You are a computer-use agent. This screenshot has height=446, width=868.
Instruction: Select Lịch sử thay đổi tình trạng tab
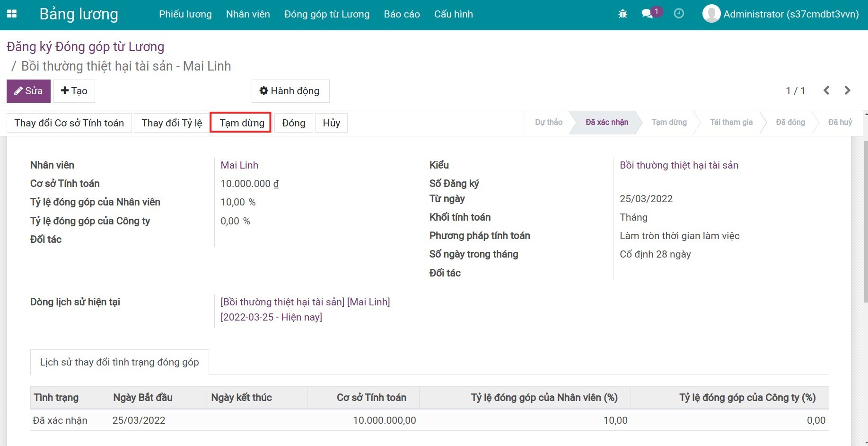119,362
